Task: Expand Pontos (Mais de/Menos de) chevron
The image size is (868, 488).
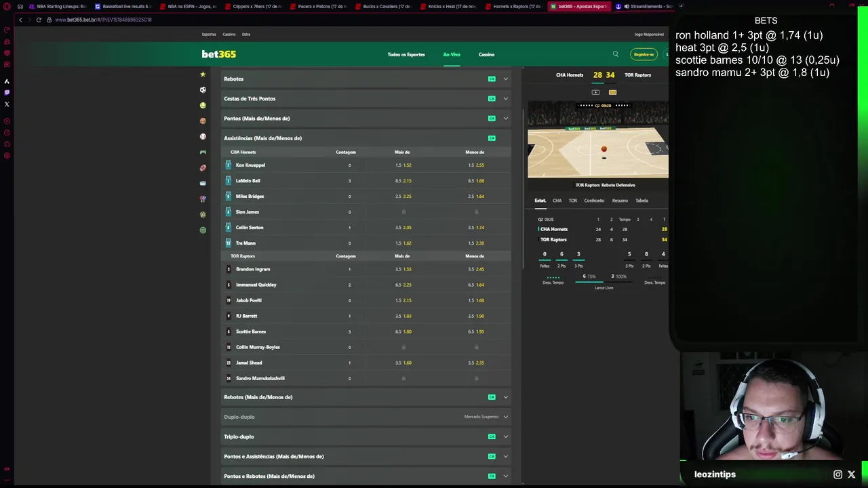Action: pos(505,118)
